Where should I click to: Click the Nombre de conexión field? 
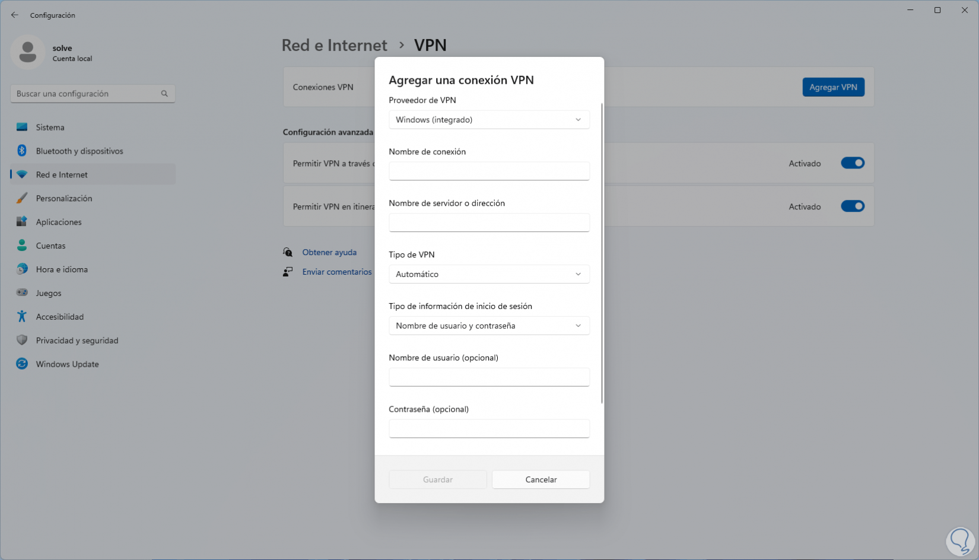489,171
